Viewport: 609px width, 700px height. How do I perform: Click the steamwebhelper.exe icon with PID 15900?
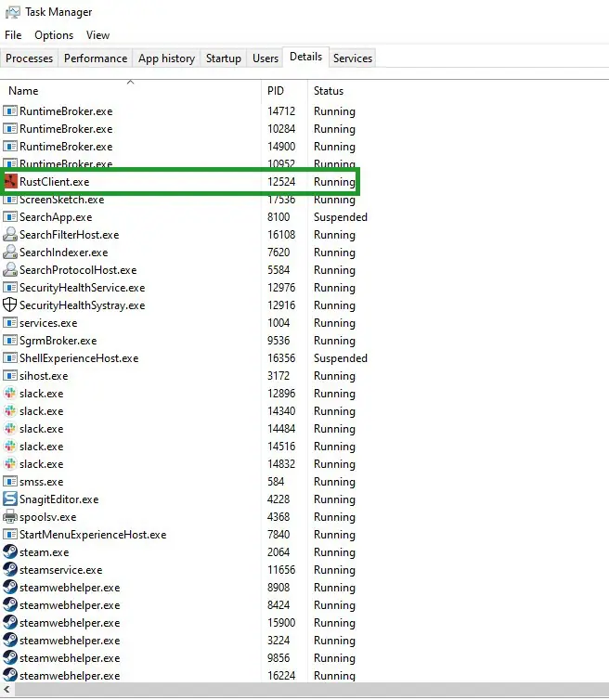click(x=10, y=622)
